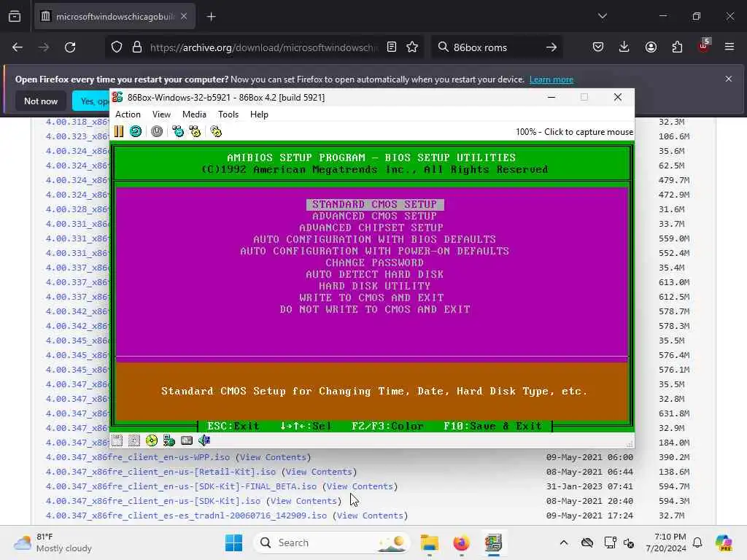Open the 4.00.347 en-us-WPP.iso link
The width and height of the screenshot is (747, 560).
click(x=138, y=457)
